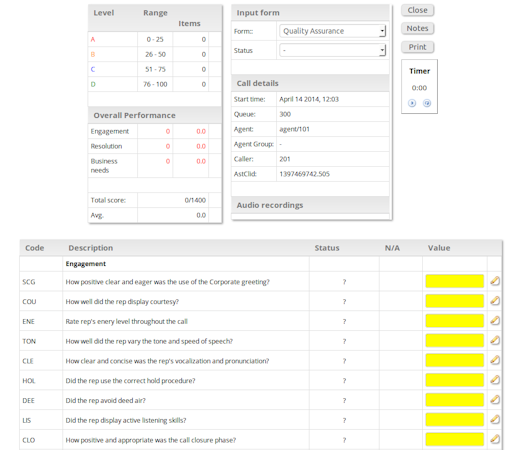Screen dimensions: 518x450
Task: Click the Print button
Action: tap(417, 47)
